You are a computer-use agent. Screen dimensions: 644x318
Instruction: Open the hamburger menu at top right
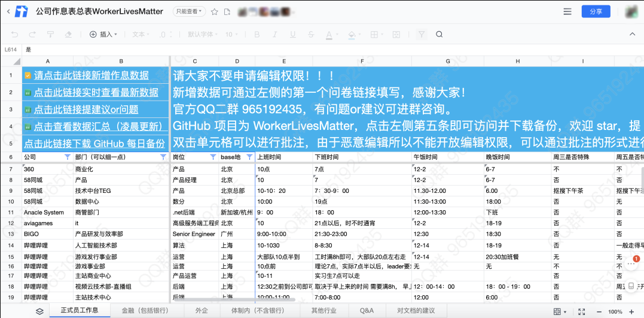(x=567, y=11)
